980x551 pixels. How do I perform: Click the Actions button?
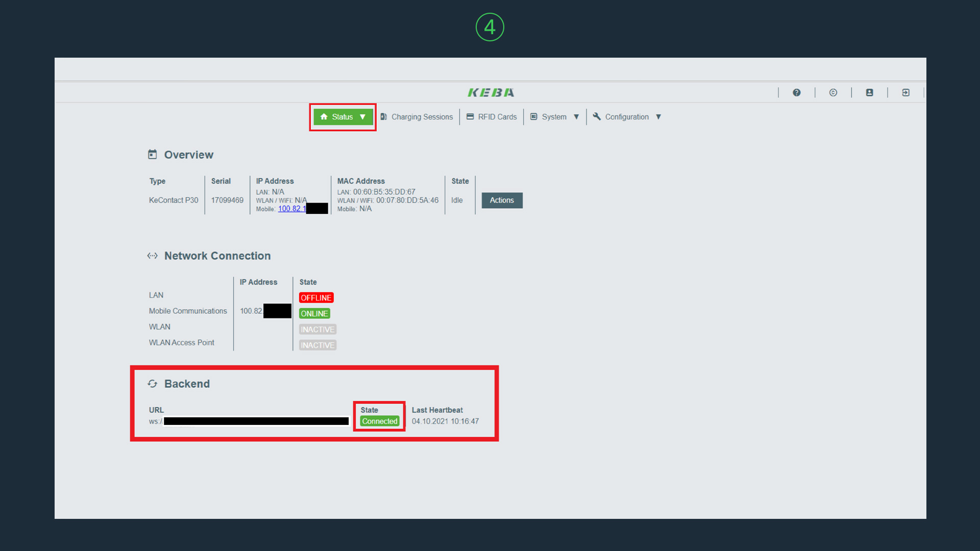point(502,201)
